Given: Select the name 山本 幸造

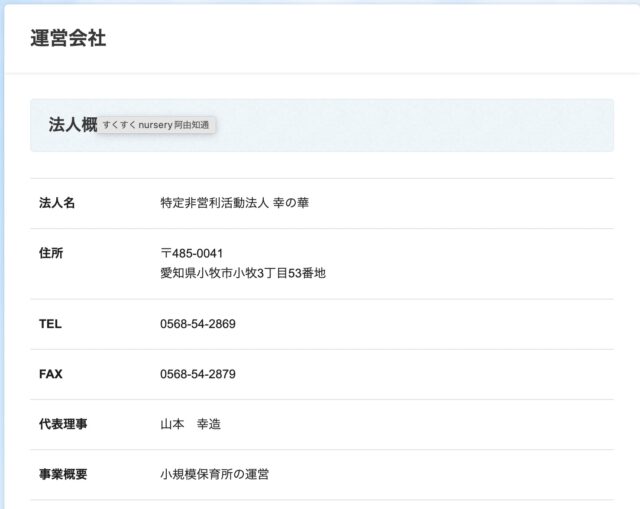Looking at the screenshot, I should (x=190, y=424).
